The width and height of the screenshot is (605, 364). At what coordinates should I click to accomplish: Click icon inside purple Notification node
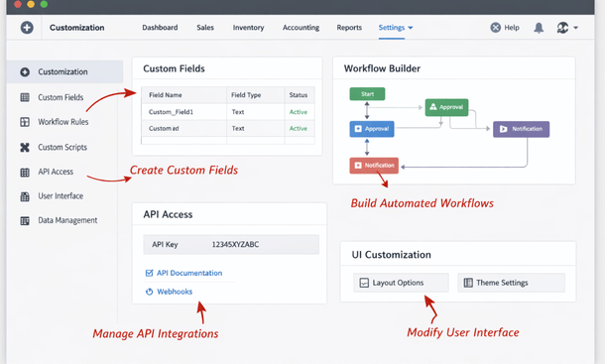[x=503, y=129]
